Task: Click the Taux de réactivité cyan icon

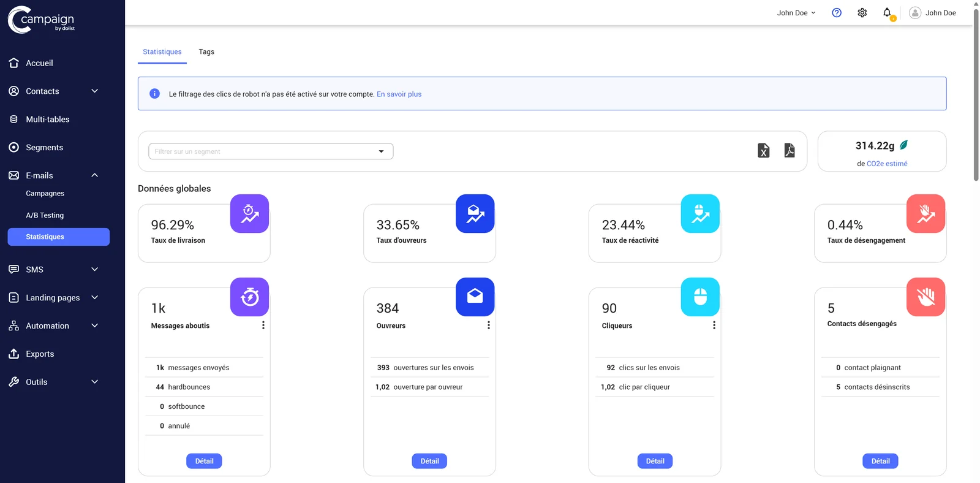Action: pos(700,213)
